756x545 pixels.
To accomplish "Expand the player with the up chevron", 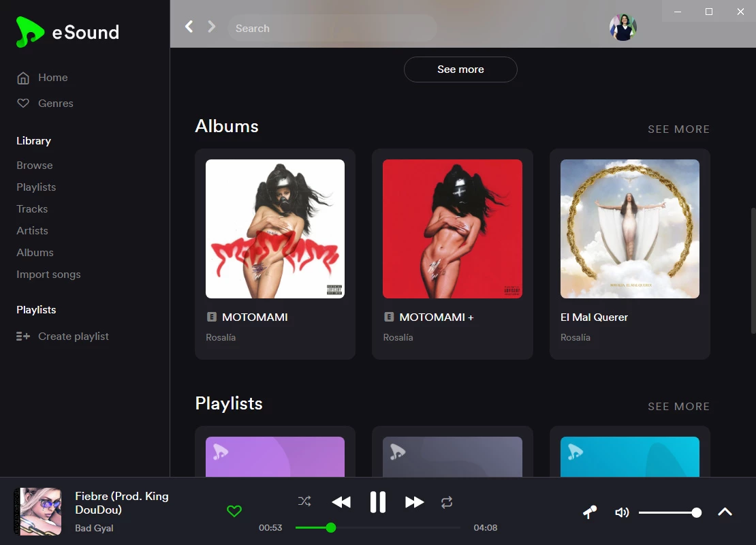I will click(x=725, y=512).
